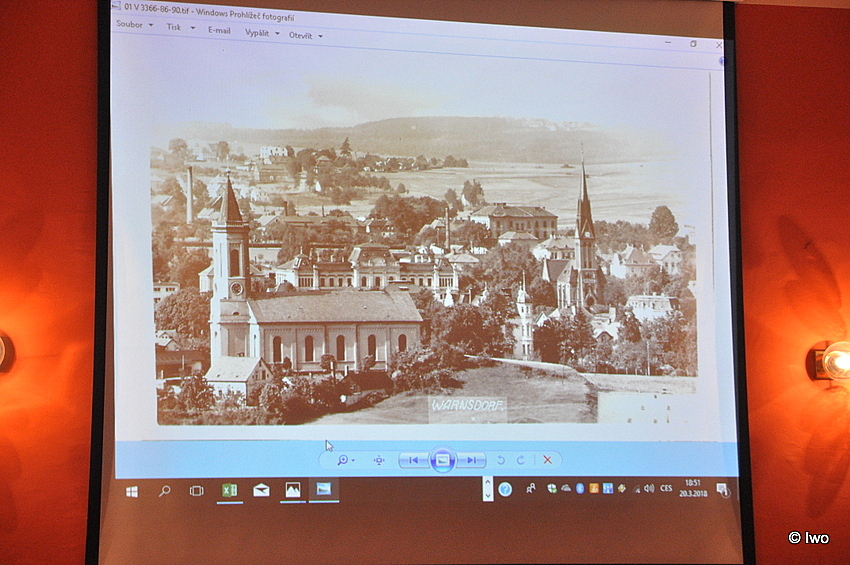Click taskbar toolbar down scroll arrow
The width and height of the screenshot is (850, 565).
487,496
